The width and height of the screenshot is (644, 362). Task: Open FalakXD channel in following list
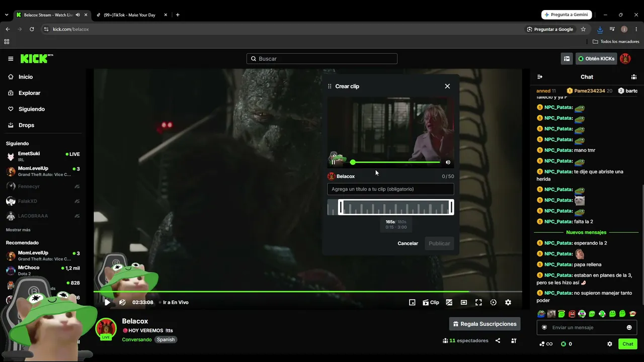[44, 201]
